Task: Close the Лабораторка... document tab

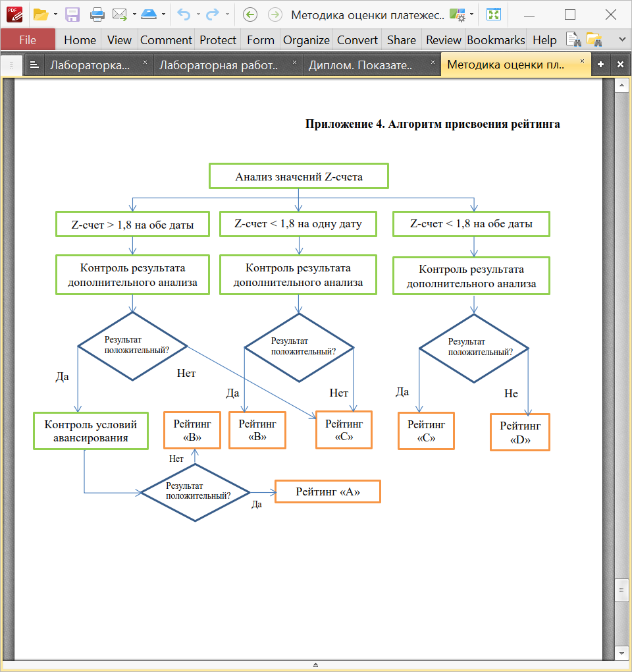Action: pos(145,63)
